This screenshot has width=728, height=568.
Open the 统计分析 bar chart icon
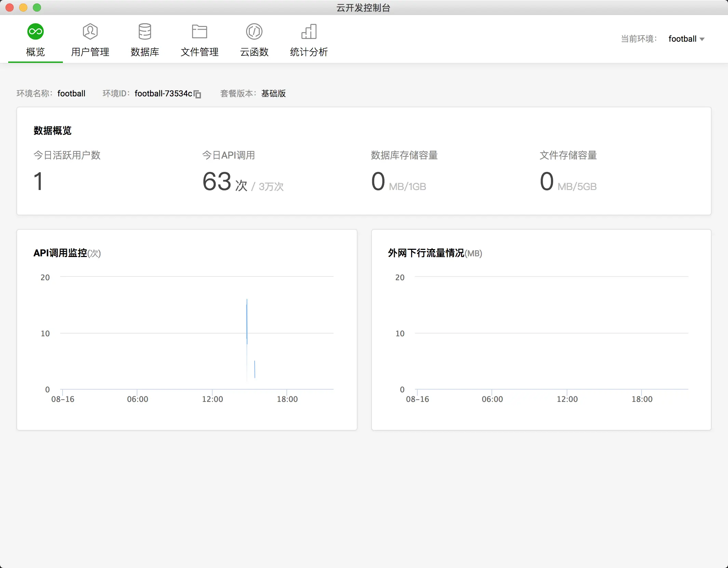[x=309, y=31]
